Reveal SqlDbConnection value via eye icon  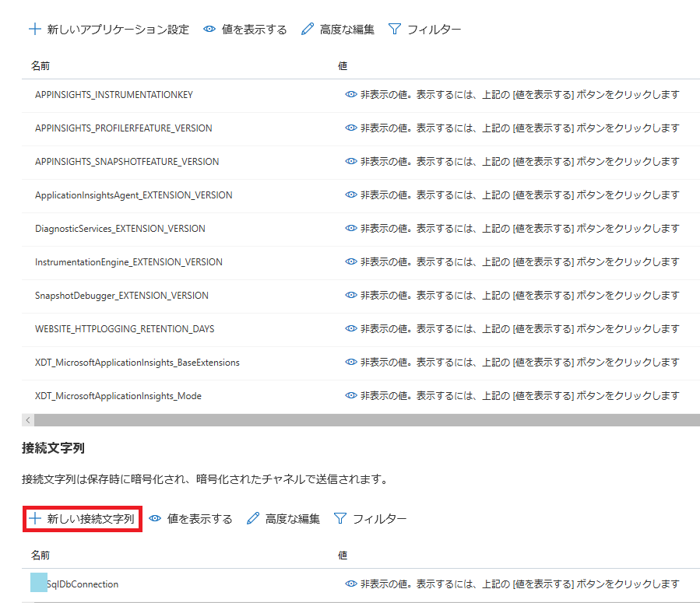pos(351,584)
